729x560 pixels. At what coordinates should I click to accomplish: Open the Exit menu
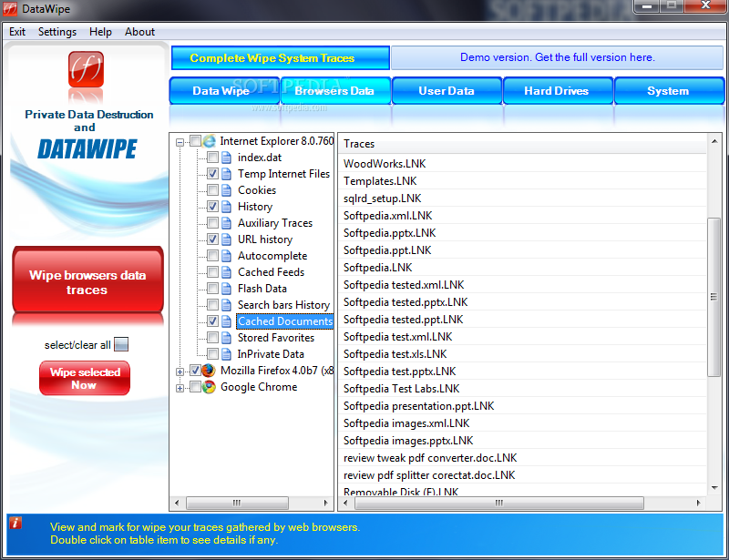(17, 32)
